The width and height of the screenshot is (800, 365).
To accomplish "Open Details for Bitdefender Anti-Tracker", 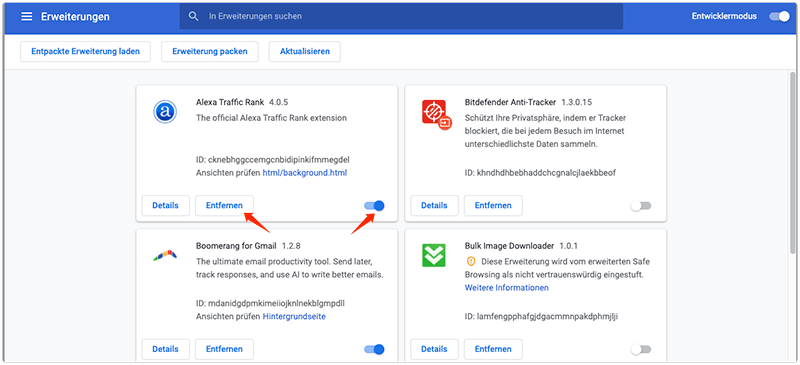I will [434, 205].
